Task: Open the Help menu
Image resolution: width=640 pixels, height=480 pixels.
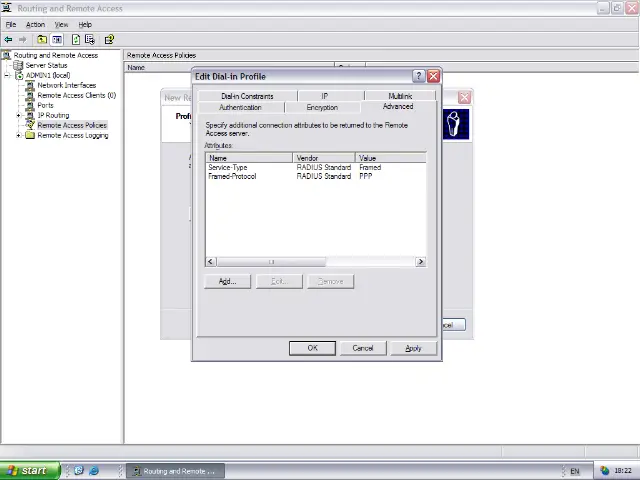Action: coord(85,24)
